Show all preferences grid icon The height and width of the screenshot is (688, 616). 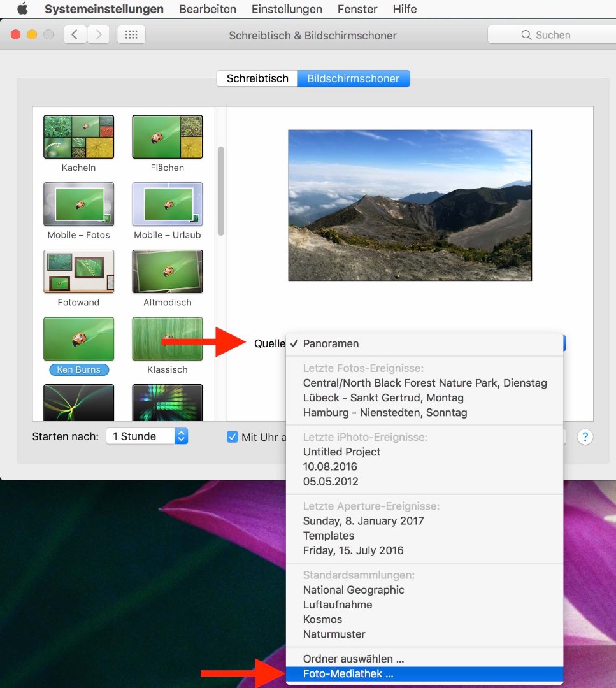tap(131, 34)
